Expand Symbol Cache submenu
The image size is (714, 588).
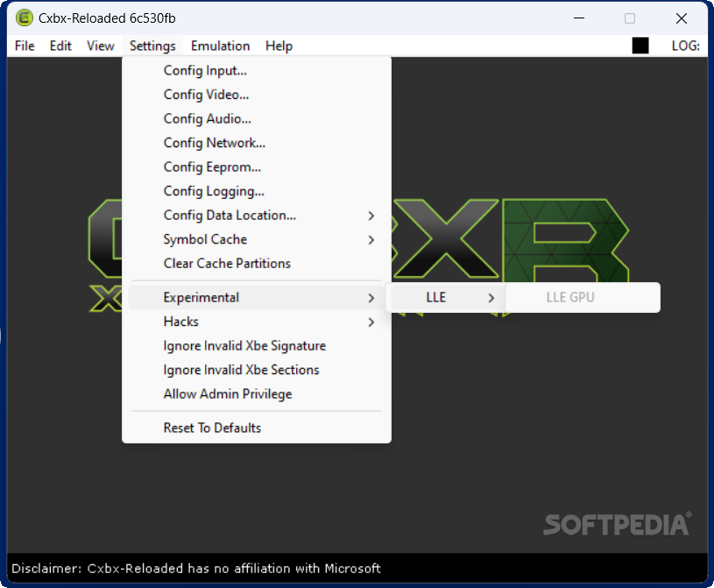coord(257,239)
